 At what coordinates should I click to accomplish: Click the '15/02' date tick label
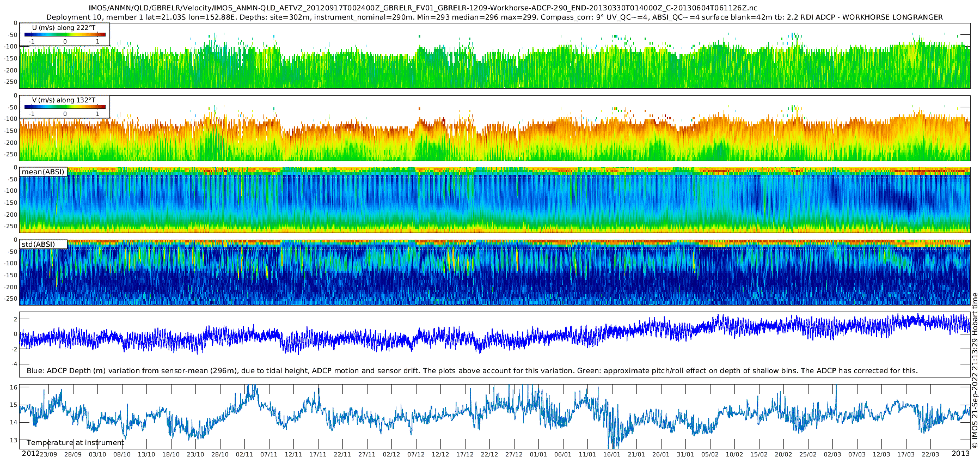coord(759,454)
